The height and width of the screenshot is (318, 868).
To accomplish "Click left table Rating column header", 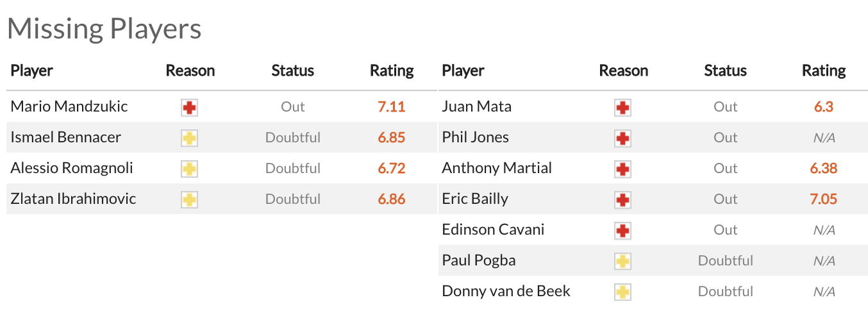I will click(392, 71).
